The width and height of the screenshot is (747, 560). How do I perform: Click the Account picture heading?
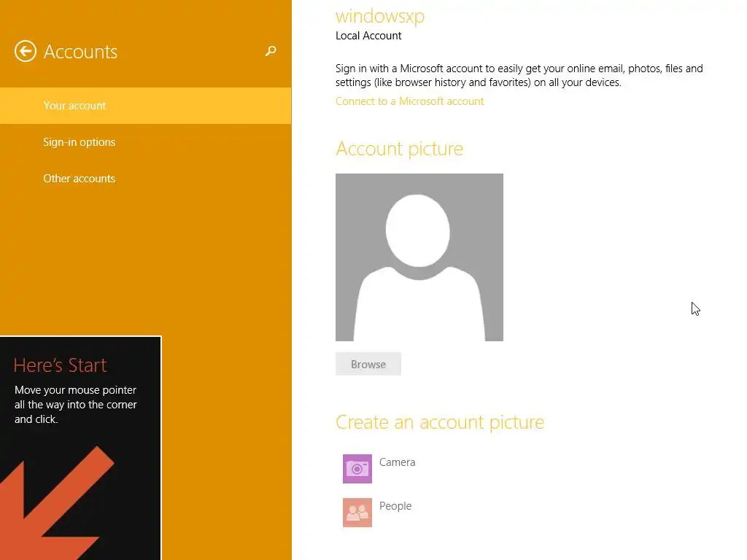point(399,149)
